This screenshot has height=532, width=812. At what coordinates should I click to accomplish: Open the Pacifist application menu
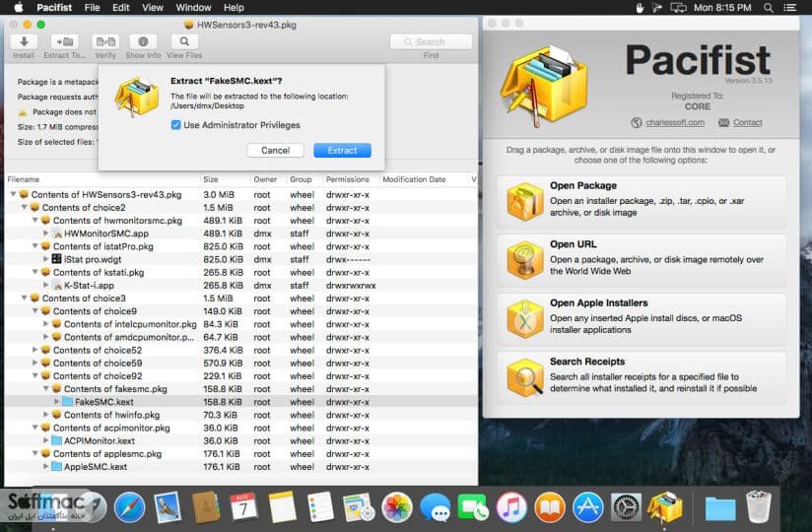pos(54,8)
